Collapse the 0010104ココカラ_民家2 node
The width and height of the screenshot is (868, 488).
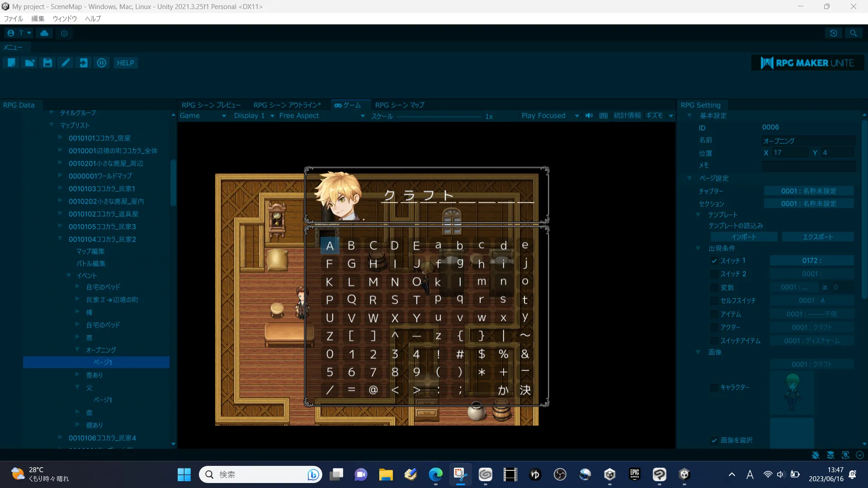point(60,239)
